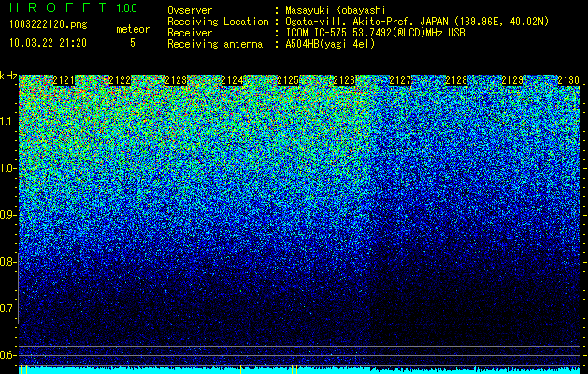Select observer name Masayuki Kobayashi
Screen dimensions: 588x374
point(335,10)
